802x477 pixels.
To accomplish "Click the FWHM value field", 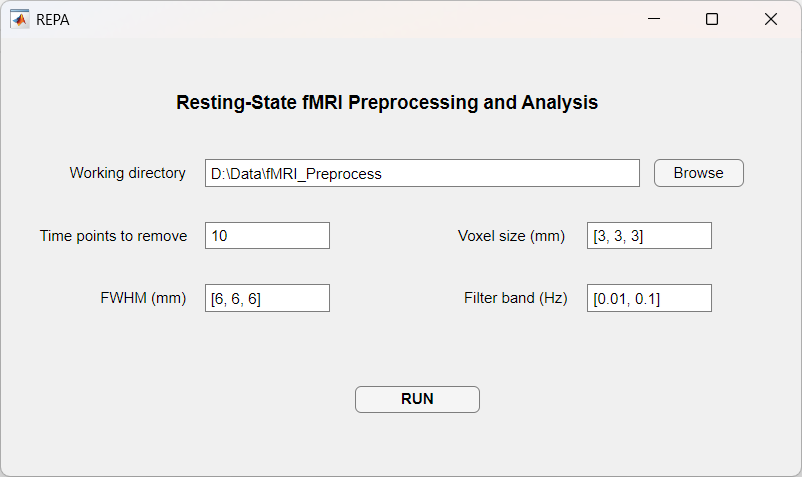I will click(x=267, y=298).
